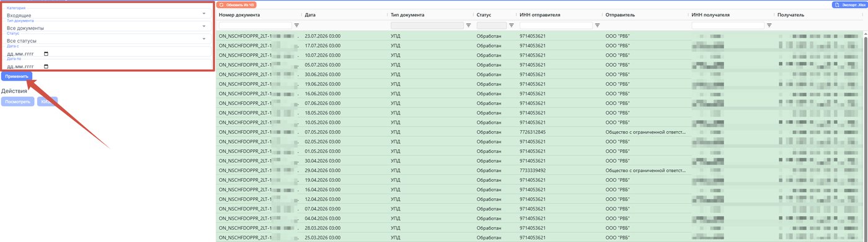The height and width of the screenshot is (242, 868).
Task: Expand the Статус dropdown showing Все статусы
Action: (x=107, y=40)
